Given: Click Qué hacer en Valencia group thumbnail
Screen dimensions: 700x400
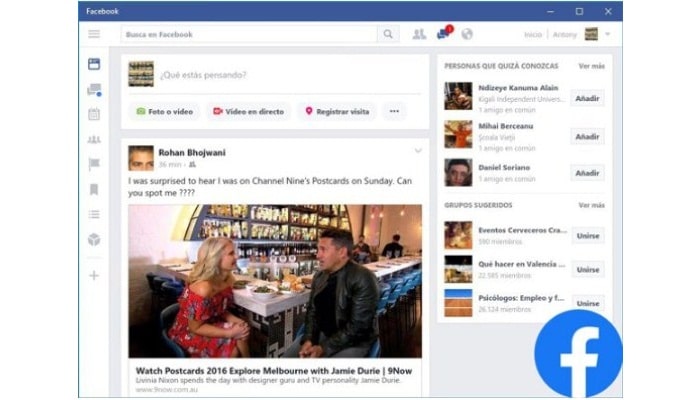Looking at the screenshot, I should coord(458,269).
